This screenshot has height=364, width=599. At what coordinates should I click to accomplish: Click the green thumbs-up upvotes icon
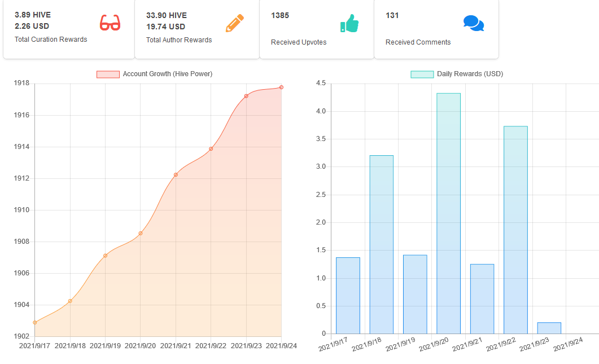349,23
